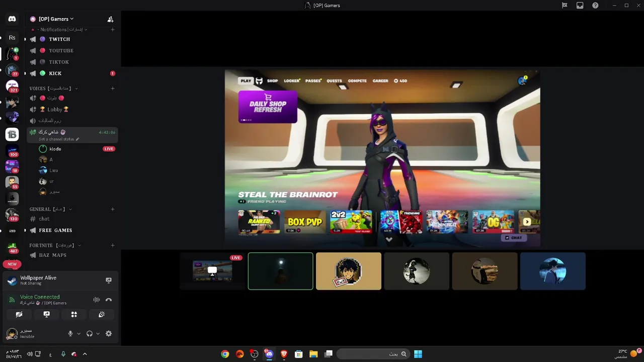Open File Explorer from taskbar
The image size is (644, 362).
coord(313,354)
